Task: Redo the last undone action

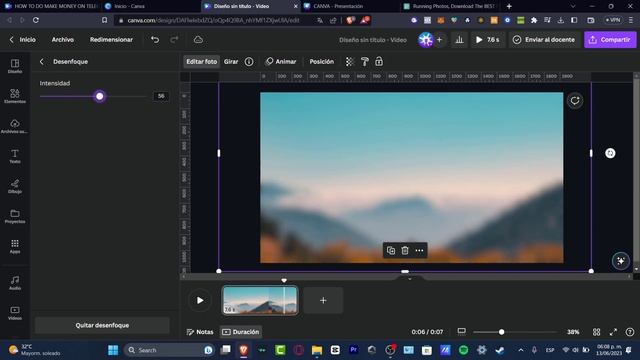Action: 174,40
